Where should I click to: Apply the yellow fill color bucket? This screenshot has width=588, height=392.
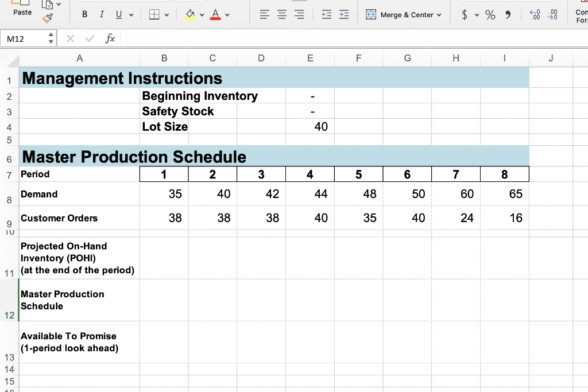tap(190, 14)
